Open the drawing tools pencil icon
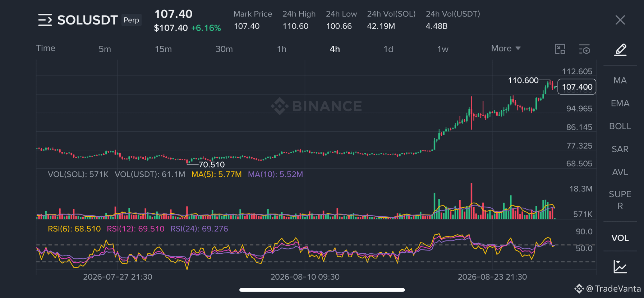Viewport: 644px width, 298px height. [x=620, y=50]
